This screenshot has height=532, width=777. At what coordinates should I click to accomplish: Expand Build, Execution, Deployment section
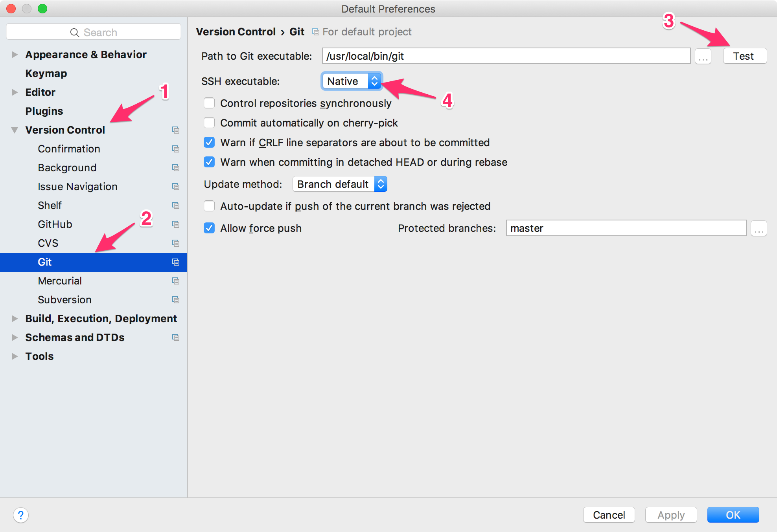pos(15,319)
